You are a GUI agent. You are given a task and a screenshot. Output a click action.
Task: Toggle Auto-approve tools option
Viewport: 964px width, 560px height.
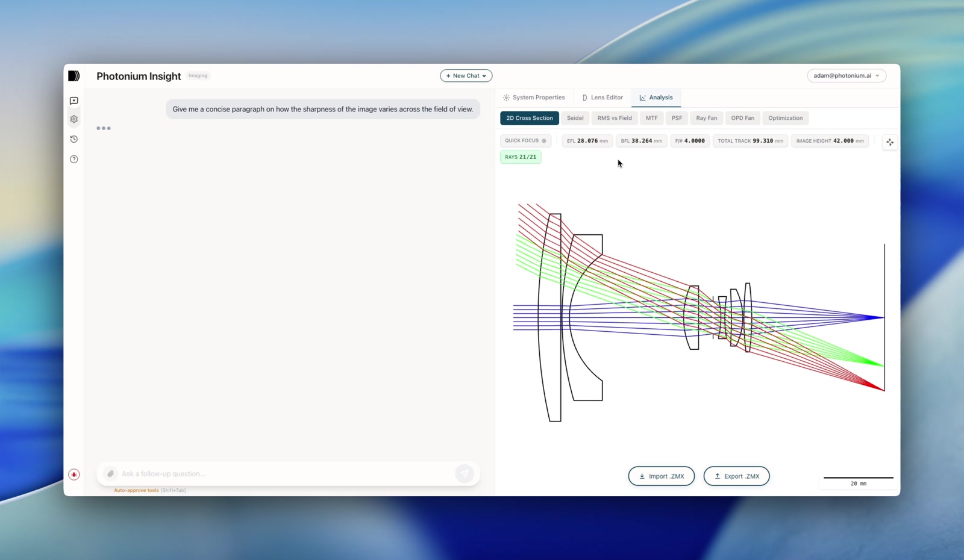136,490
